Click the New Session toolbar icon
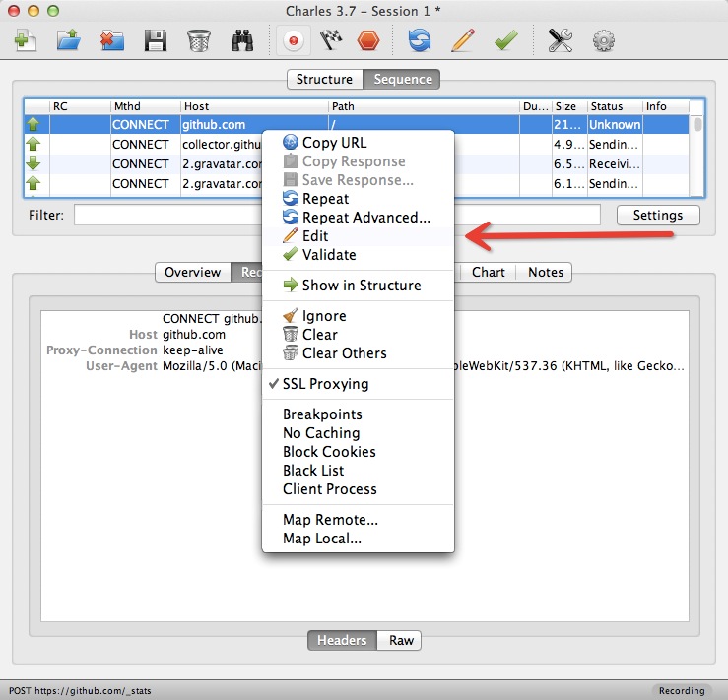The image size is (728, 700). pyautogui.click(x=26, y=41)
